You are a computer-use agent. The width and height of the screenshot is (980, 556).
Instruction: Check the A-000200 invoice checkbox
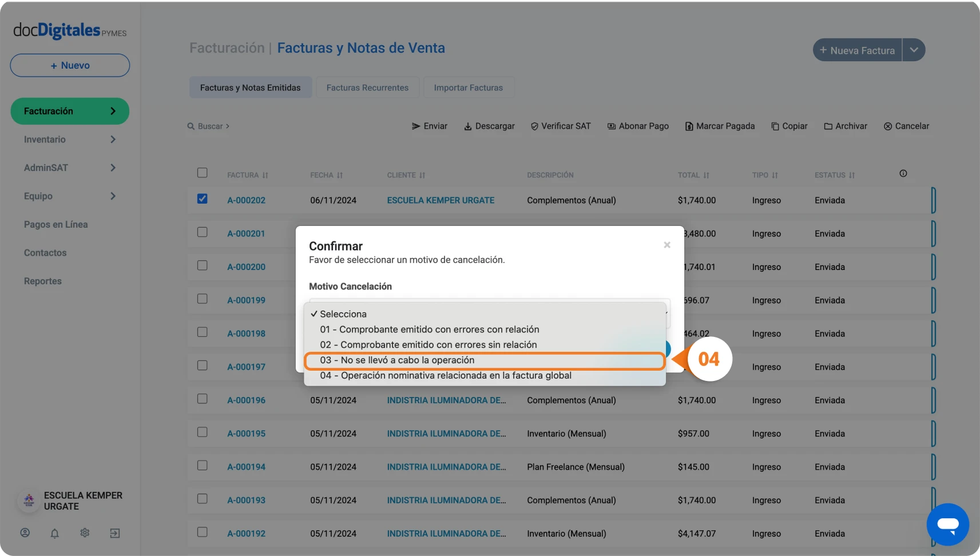pos(203,265)
